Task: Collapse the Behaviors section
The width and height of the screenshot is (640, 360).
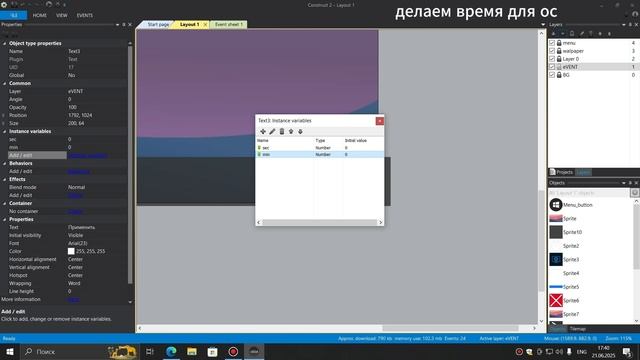Action: click(x=4, y=163)
